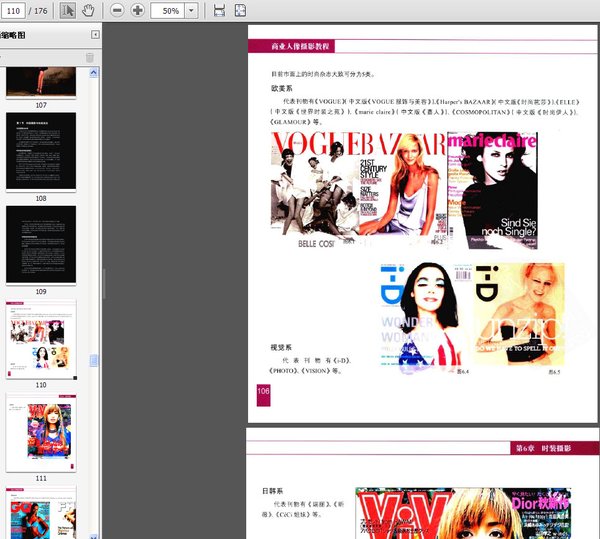The height and width of the screenshot is (539, 600).
Task: Click the 商业人像摄影教程 header banner
Action: (292, 46)
